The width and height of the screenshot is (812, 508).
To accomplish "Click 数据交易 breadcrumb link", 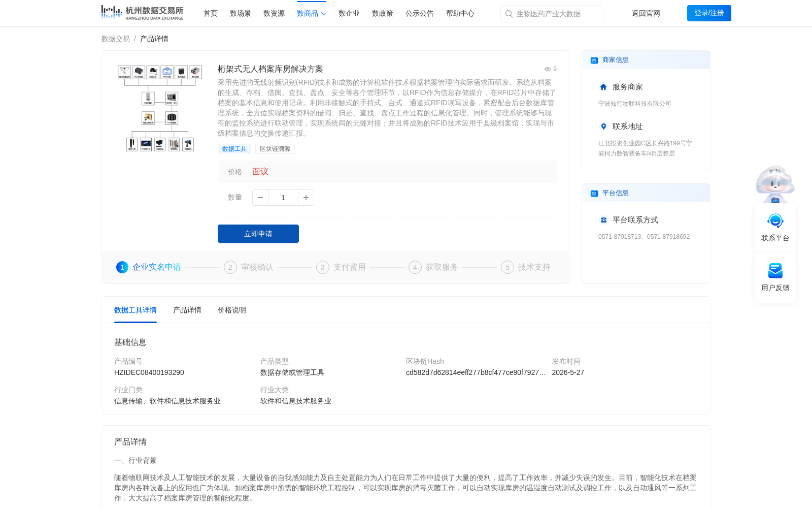I will pos(116,39).
